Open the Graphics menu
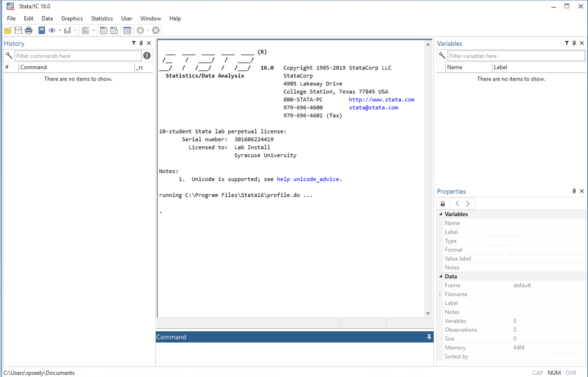This screenshot has width=588, height=377. tap(72, 18)
